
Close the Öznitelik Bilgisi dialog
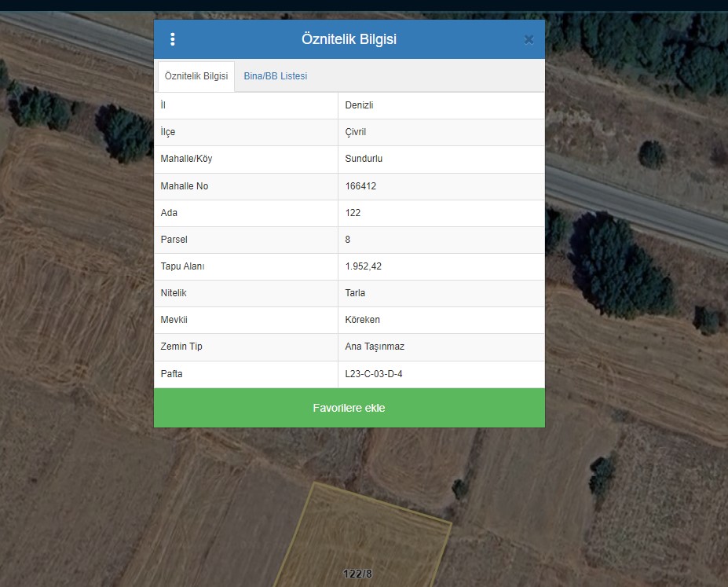coord(529,40)
